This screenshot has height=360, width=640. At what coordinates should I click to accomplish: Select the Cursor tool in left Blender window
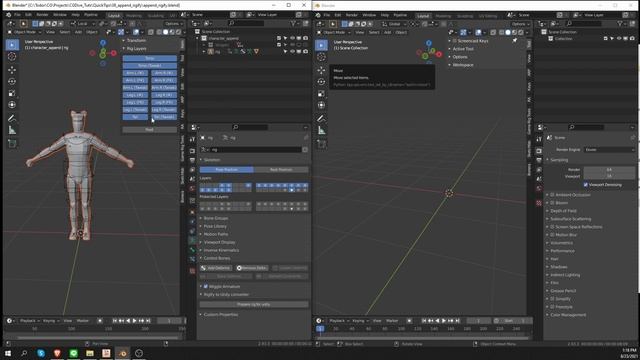click(12, 57)
